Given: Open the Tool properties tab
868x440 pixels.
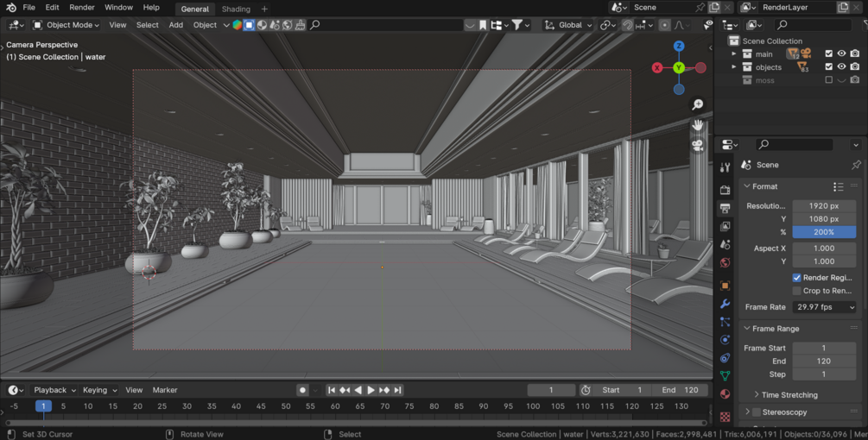Looking at the screenshot, I should click(725, 167).
